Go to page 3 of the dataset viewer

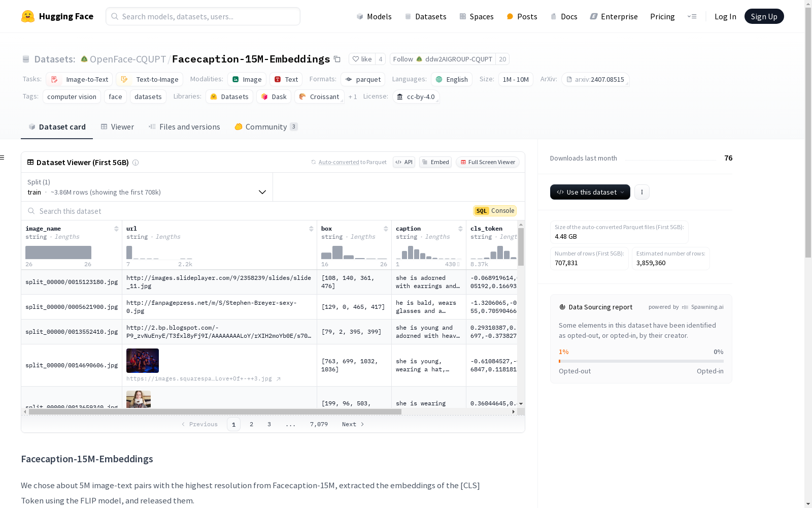[x=269, y=424]
